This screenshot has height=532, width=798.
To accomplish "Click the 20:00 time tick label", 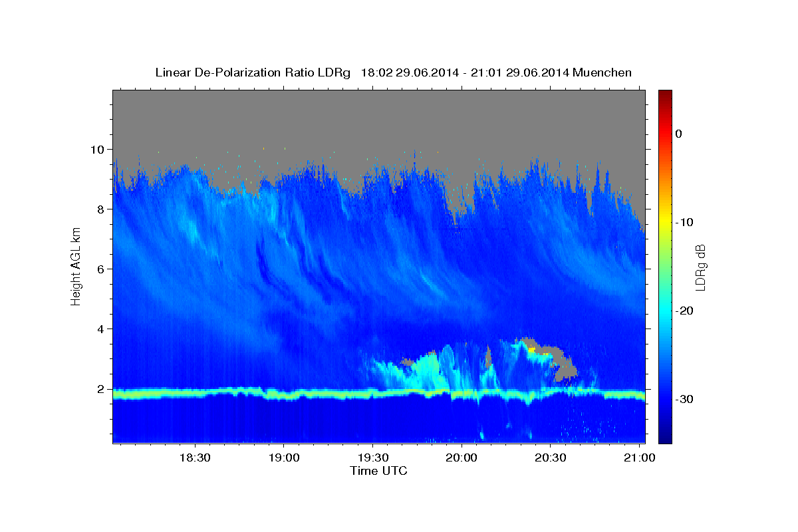I will point(462,458).
